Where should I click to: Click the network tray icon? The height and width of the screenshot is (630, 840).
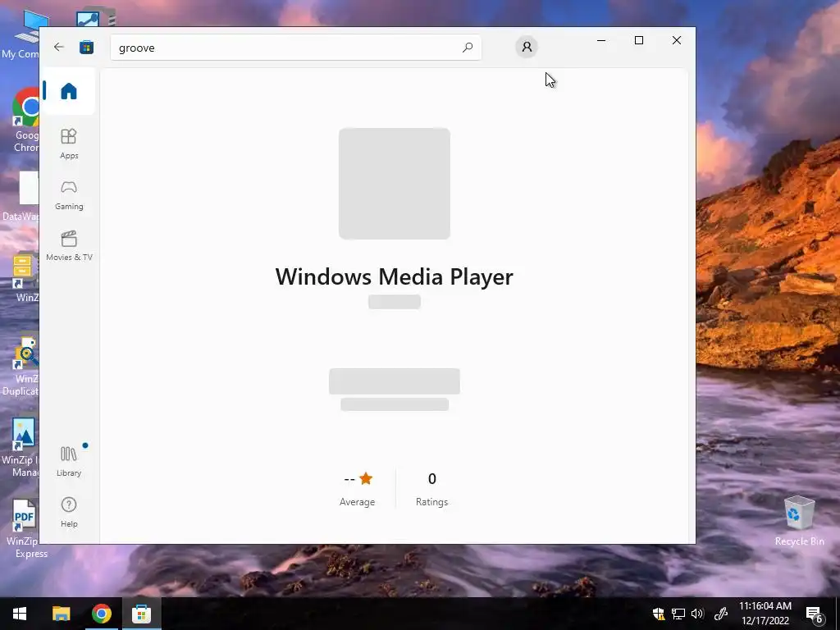678,614
